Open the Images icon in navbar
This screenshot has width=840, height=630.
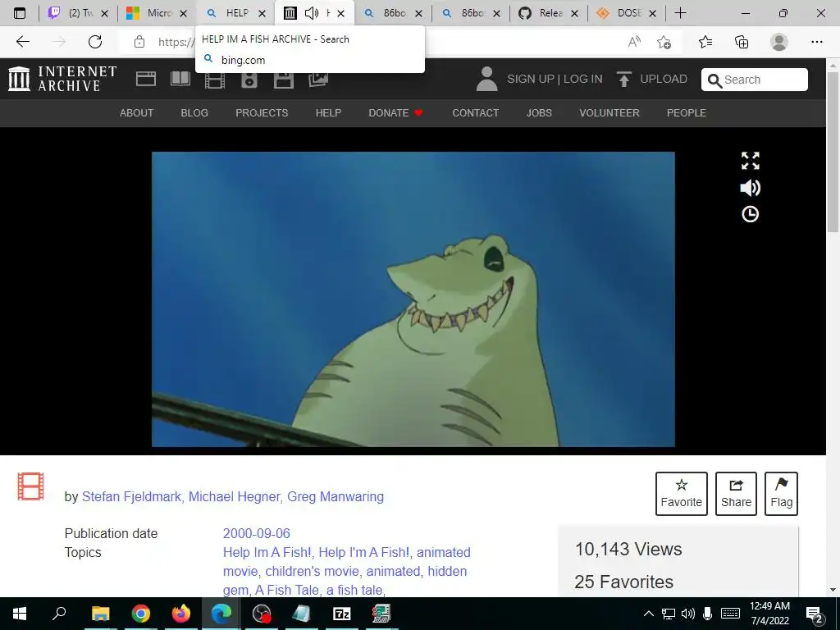point(318,80)
